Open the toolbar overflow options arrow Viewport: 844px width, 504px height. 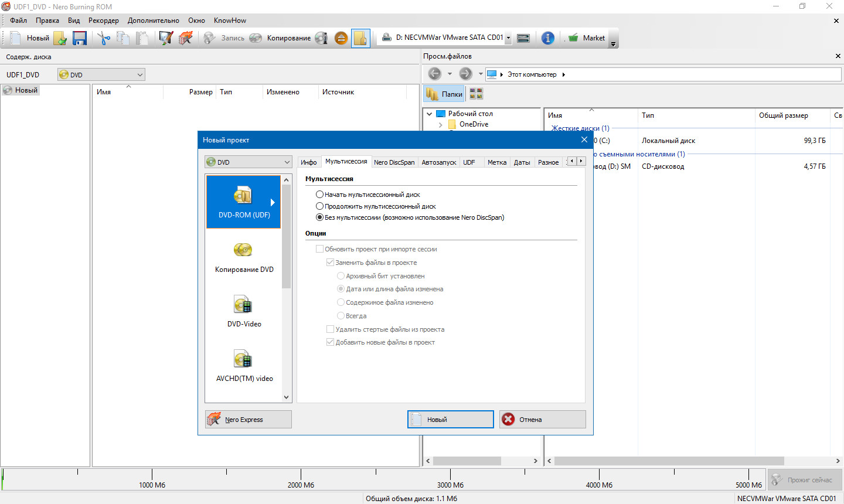pos(613,44)
